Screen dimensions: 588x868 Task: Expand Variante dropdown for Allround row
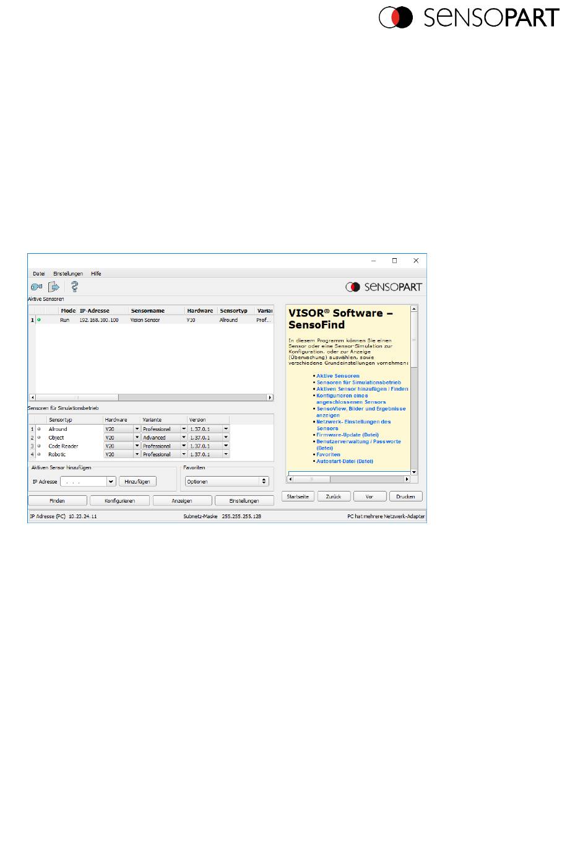click(x=184, y=429)
